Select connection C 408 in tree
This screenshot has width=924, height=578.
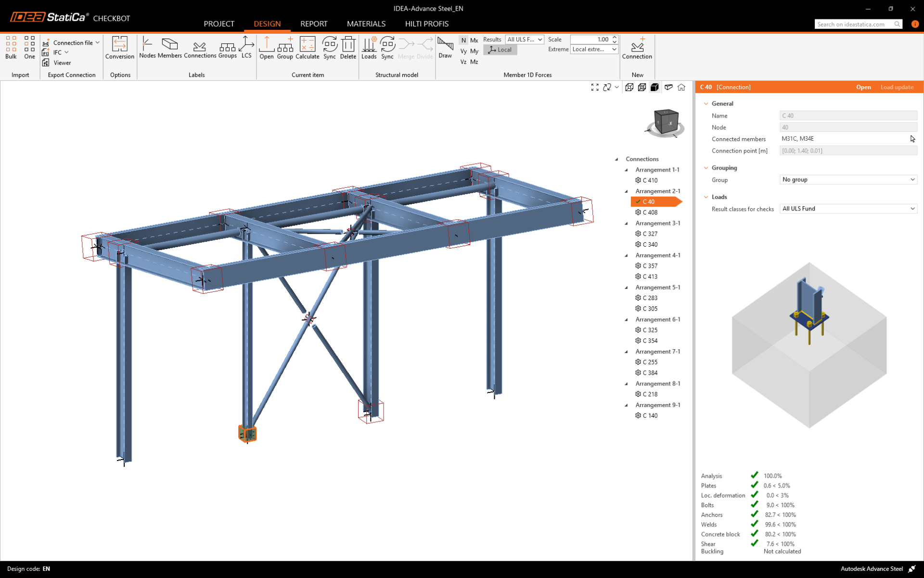tap(650, 212)
